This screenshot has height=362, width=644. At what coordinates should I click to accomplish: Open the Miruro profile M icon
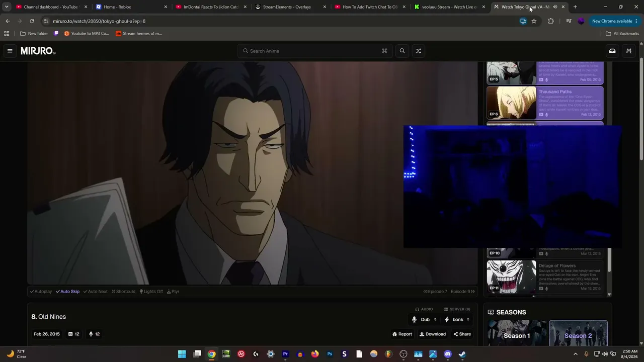click(x=628, y=51)
